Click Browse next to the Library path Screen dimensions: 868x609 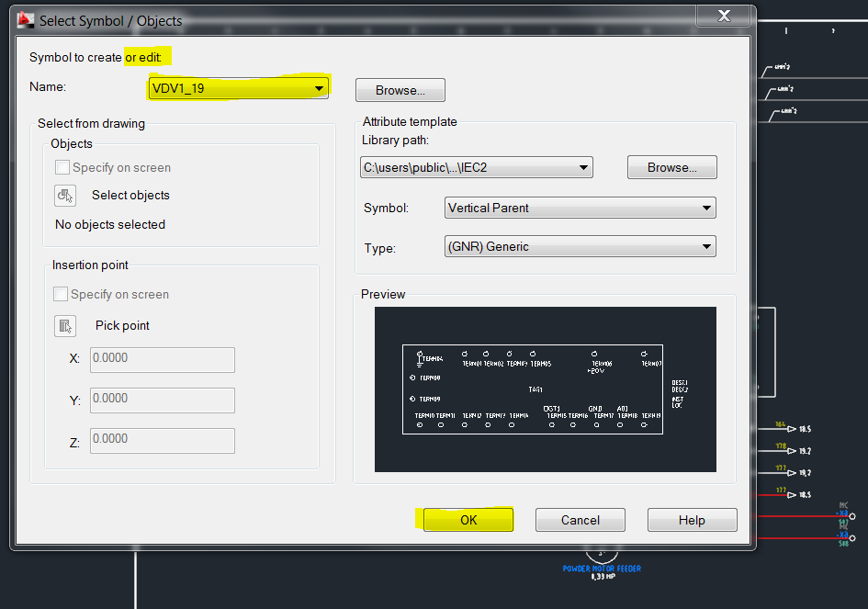click(671, 167)
